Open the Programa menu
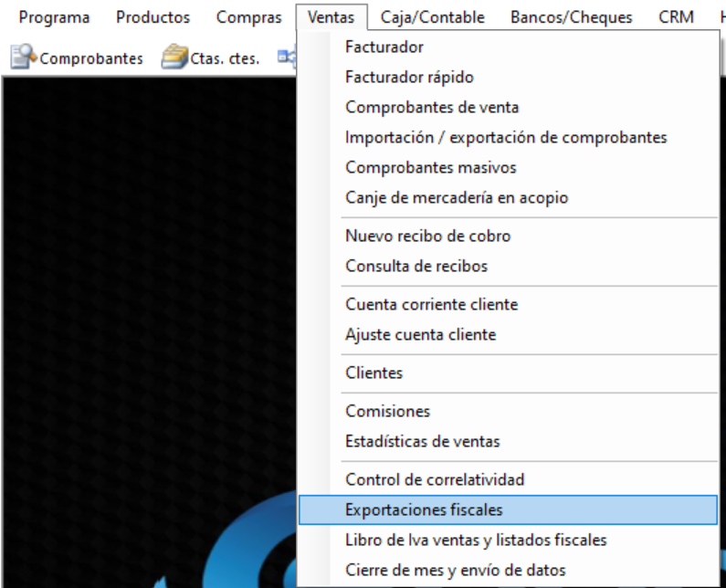The height and width of the screenshot is (588, 726). click(x=55, y=17)
